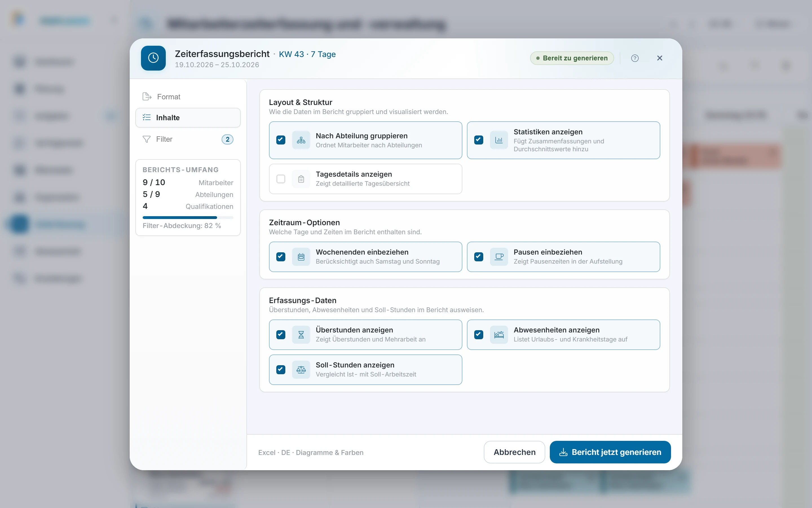The image size is (812, 508).
Task: Click the 9 / 10 Mitarbeiter value
Action: 154,182
